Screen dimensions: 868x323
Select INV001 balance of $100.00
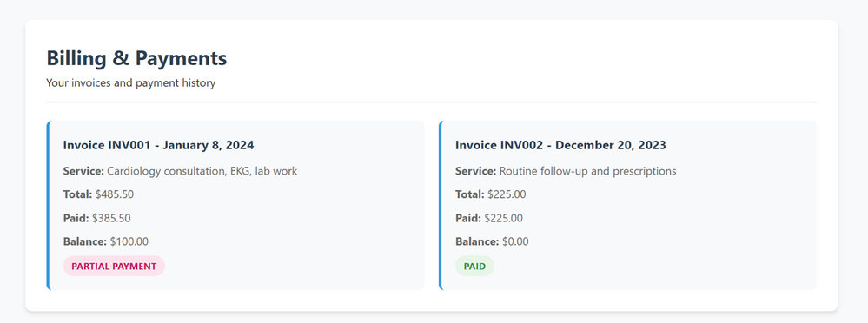click(129, 241)
